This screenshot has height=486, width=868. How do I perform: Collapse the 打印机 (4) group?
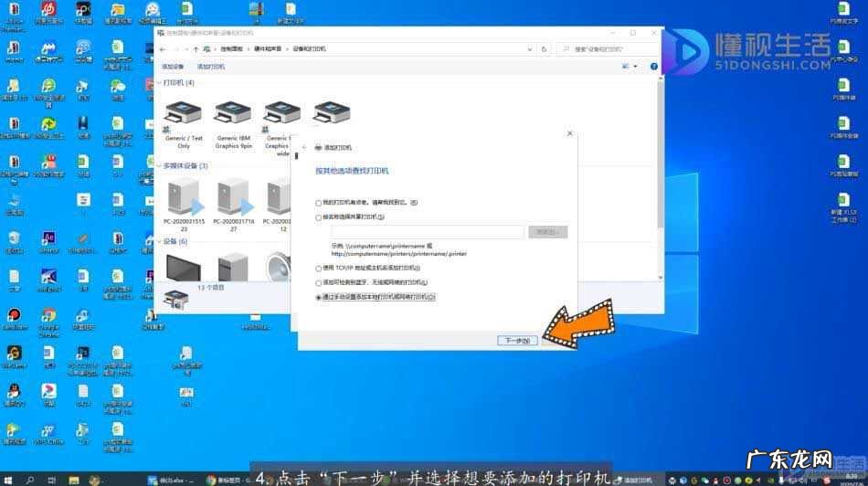click(159, 83)
